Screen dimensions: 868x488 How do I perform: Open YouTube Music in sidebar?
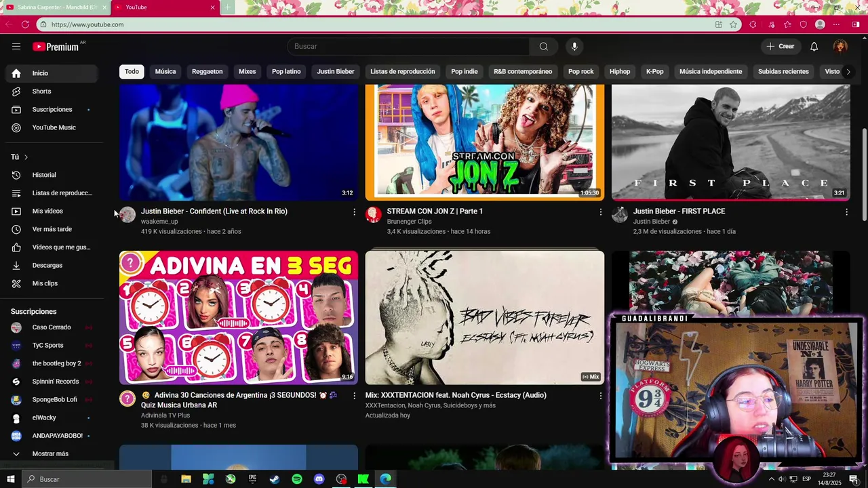pos(52,127)
